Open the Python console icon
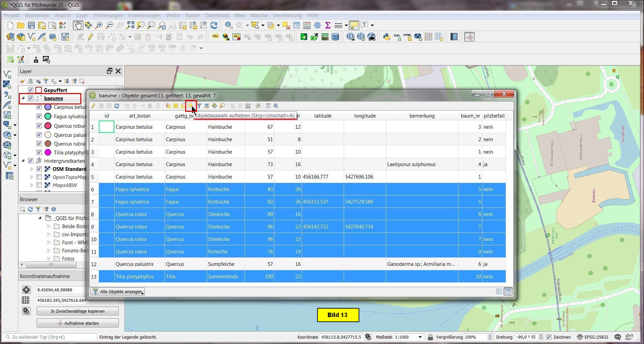Viewport: 644px width, 344px height. 387,37
